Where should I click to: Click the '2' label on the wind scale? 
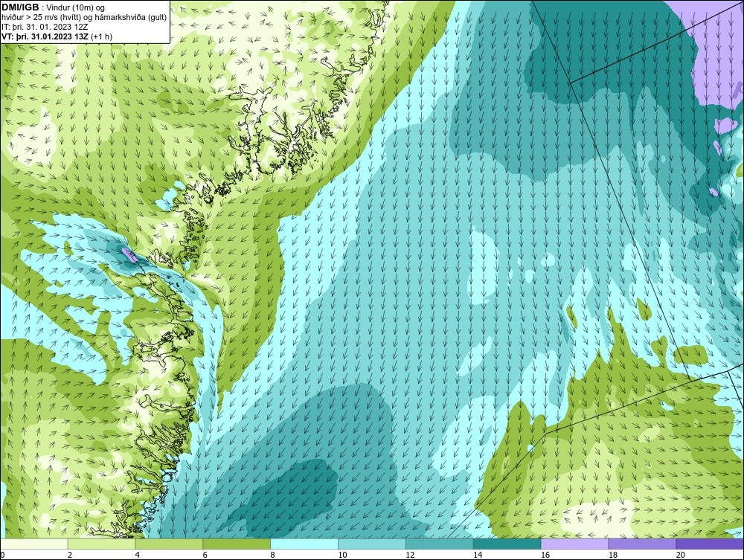point(70,555)
